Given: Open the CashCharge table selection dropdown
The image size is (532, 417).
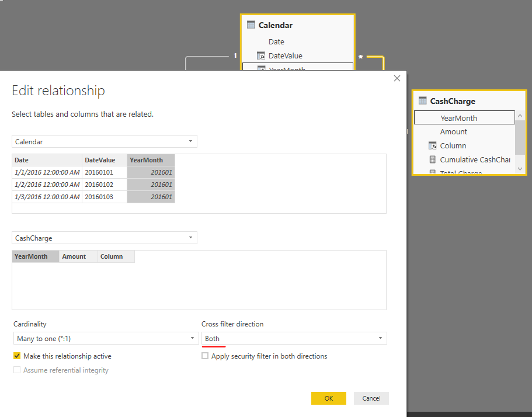Looking at the screenshot, I should click(x=105, y=238).
